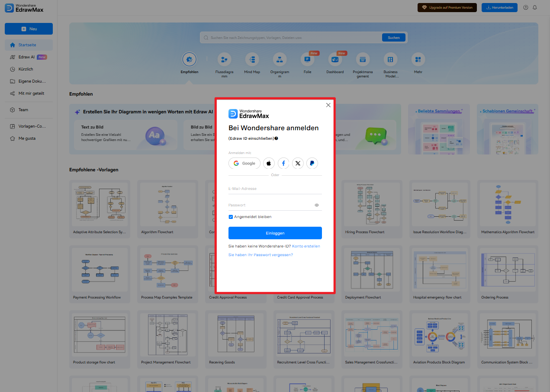Uncheck Angemeldet bleiben
The image size is (550, 392).
230,217
